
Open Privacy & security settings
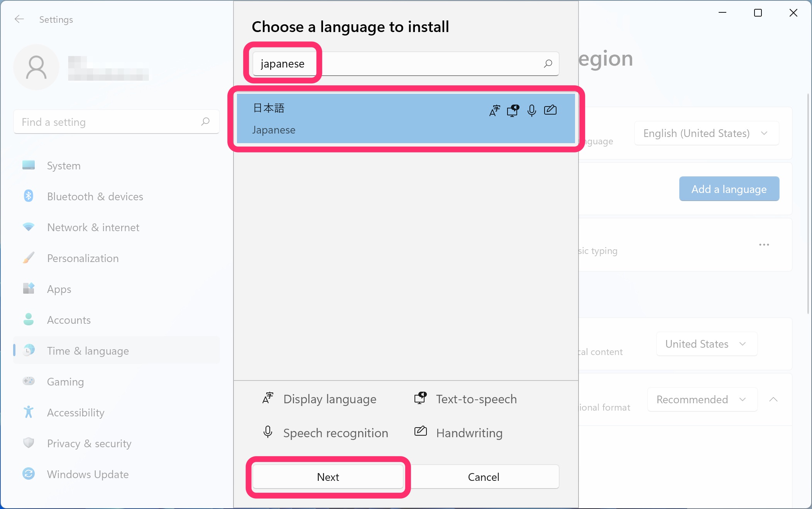point(89,443)
